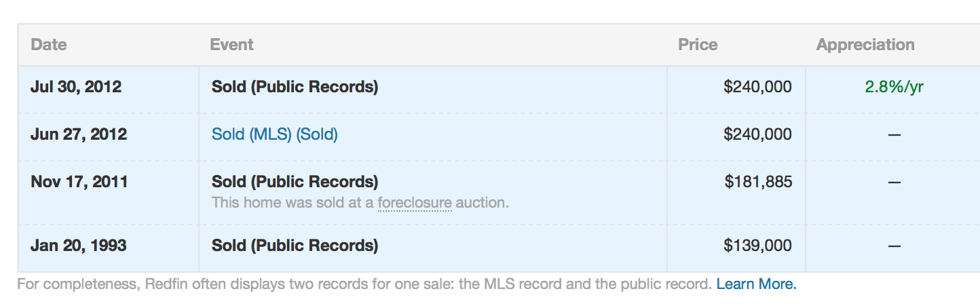Click Sold (Public Records) event for Nov 17, 2011
This screenshot has height=308, width=980.
click(295, 182)
